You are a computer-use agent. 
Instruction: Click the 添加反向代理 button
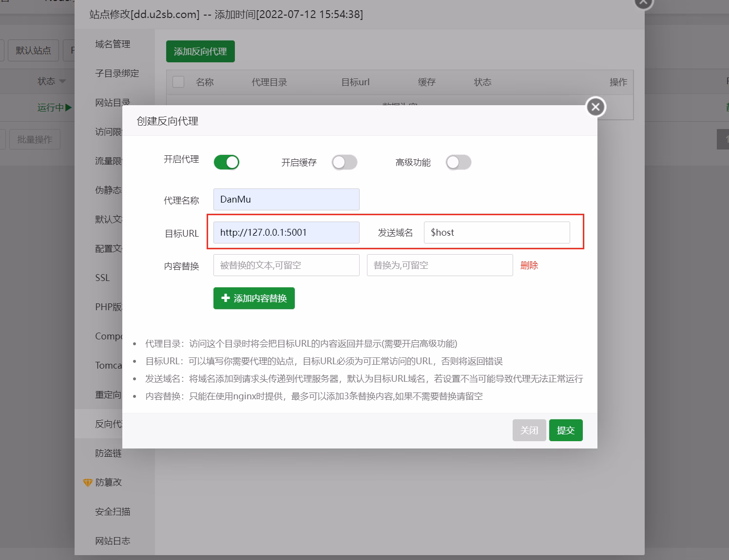(200, 51)
